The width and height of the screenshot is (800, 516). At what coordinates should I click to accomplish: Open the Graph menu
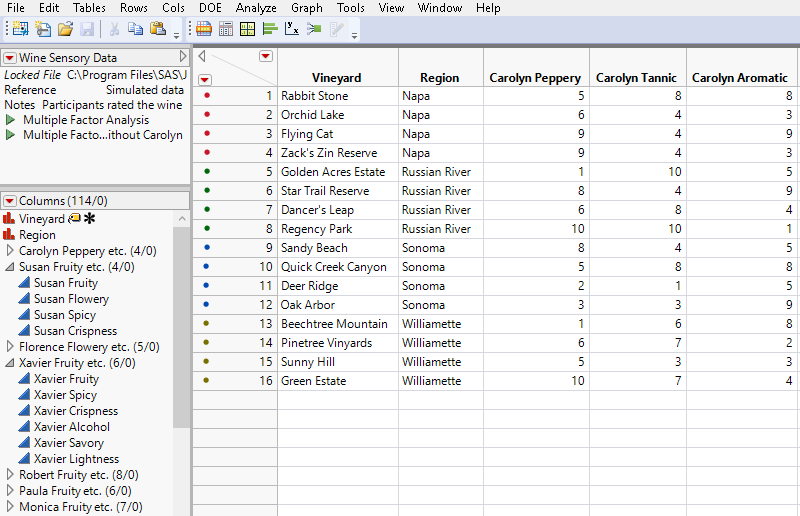click(x=307, y=8)
